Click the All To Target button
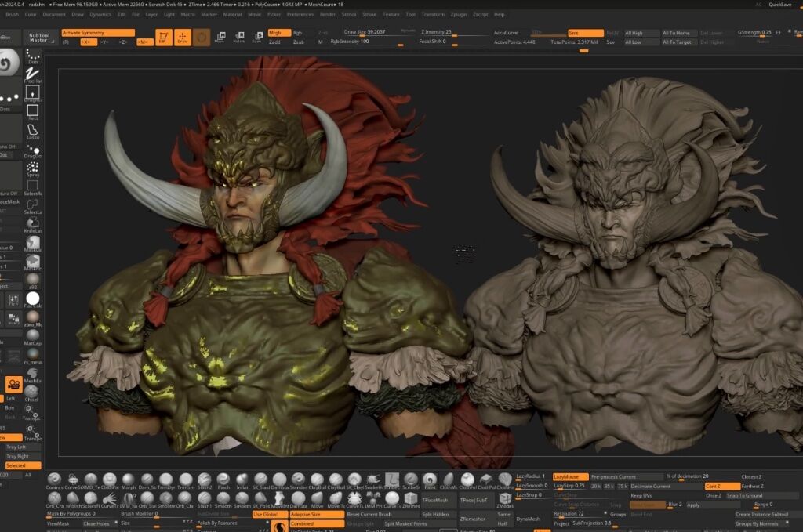The width and height of the screenshot is (803, 532). point(678,42)
